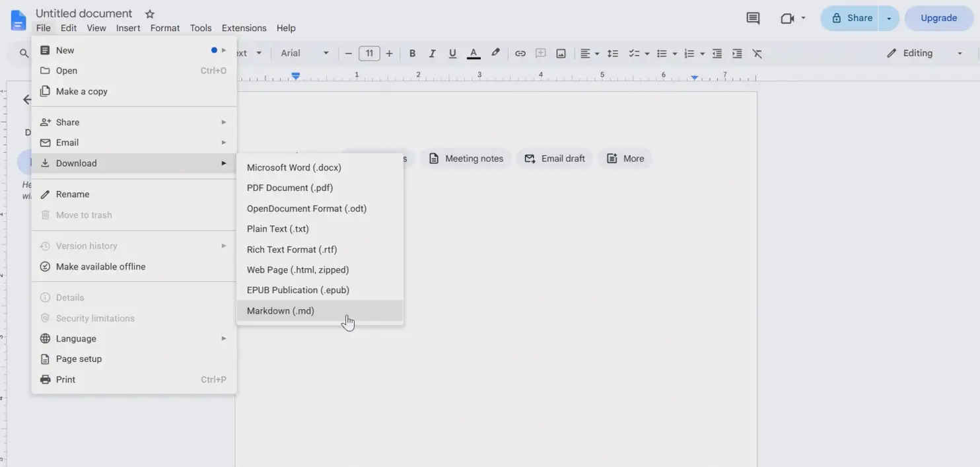
Task: Download as Markdown (.md)
Action: [320, 310]
